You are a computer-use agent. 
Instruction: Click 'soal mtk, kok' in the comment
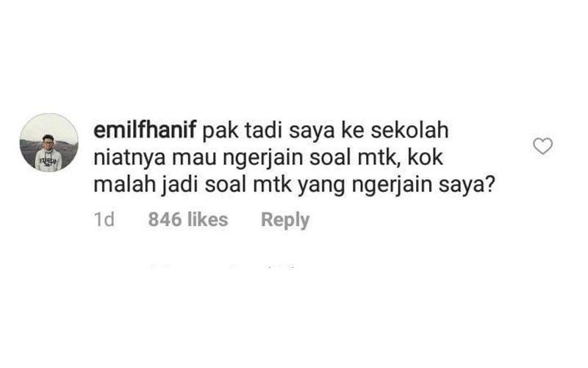(376, 158)
